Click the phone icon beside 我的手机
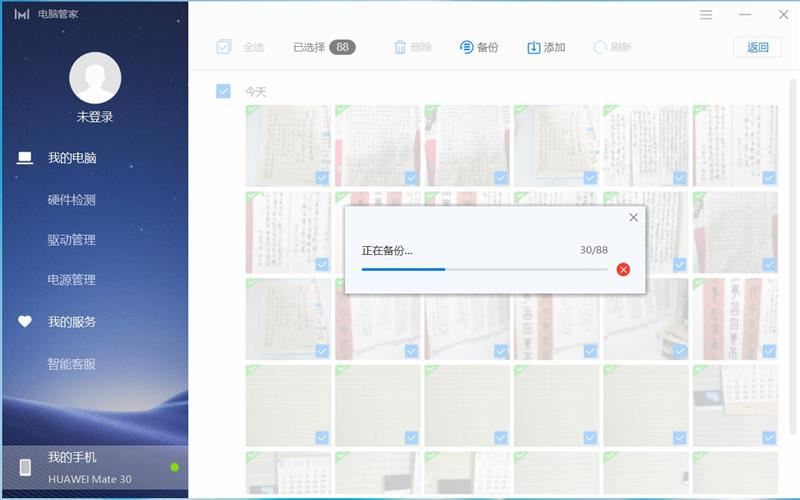The height and width of the screenshot is (500, 800). pos(25,467)
